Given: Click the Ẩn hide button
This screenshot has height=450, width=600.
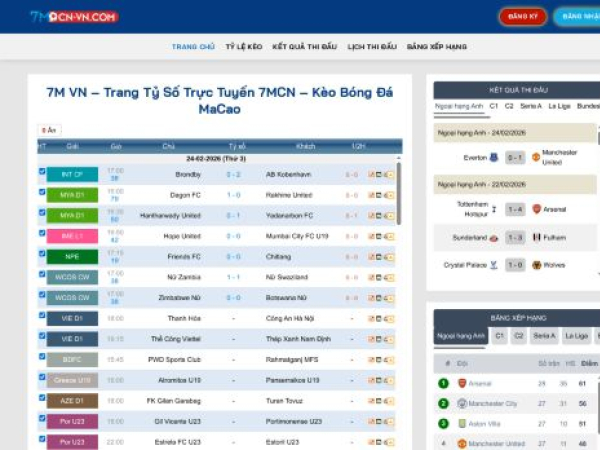Looking at the screenshot, I should click(x=48, y=130).
